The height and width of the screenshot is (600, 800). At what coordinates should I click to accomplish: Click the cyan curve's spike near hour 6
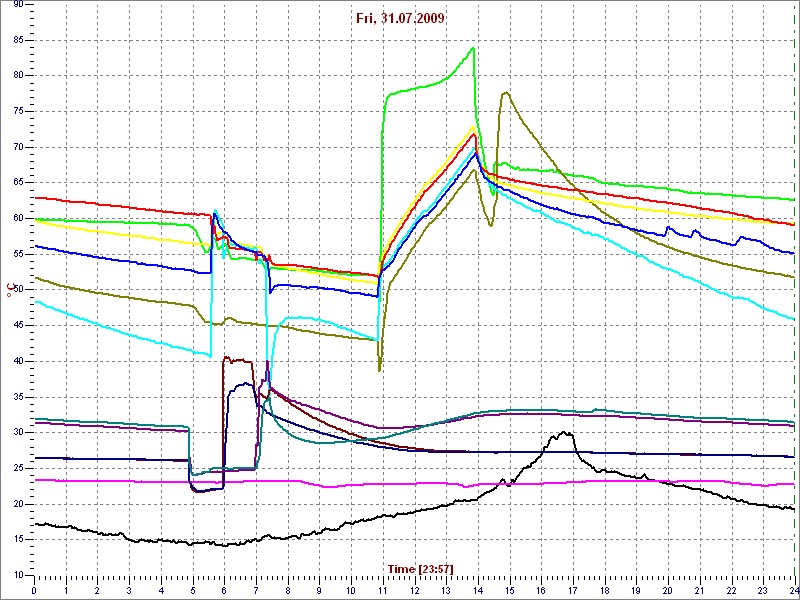pyautogui.click(x=215, y=210)
